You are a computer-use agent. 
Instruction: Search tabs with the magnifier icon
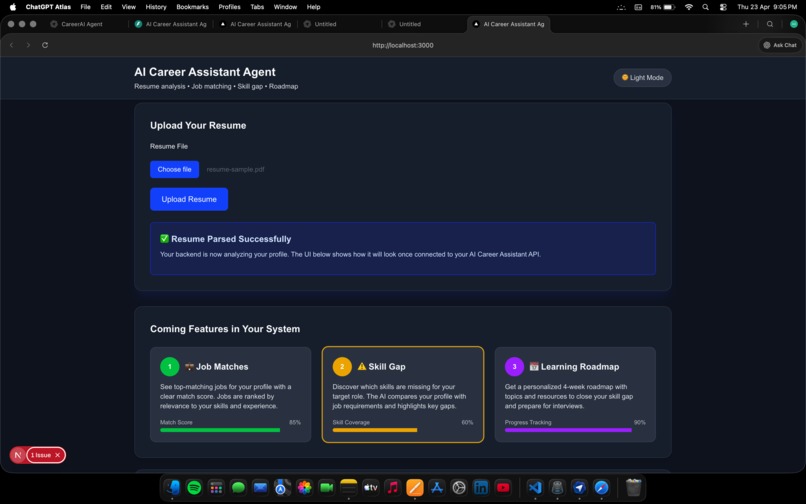coord(770,24)
